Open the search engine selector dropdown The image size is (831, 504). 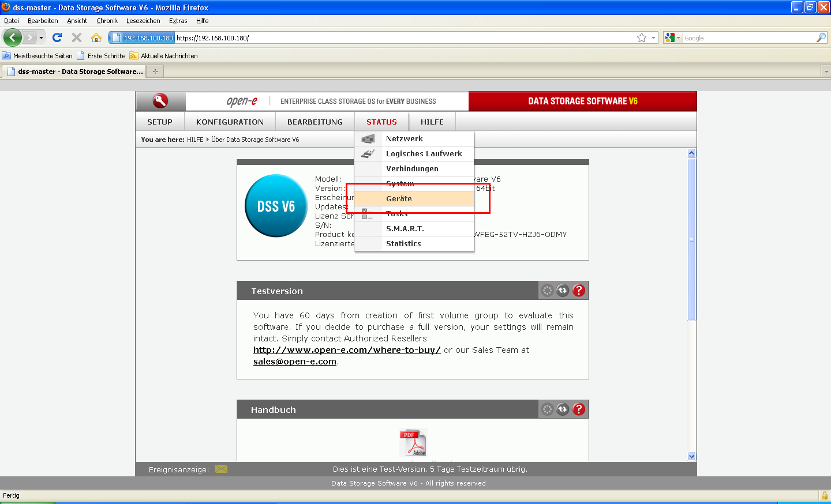[673, 37]
